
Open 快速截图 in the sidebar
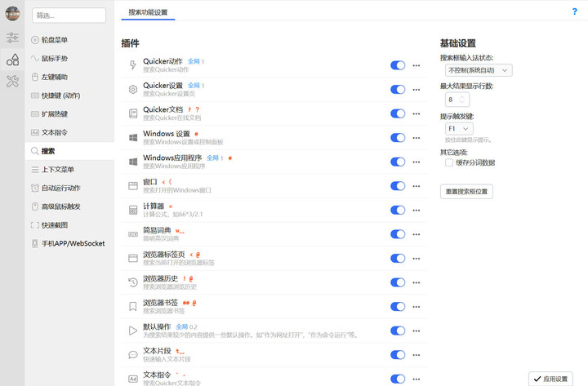tap(69, 225)
